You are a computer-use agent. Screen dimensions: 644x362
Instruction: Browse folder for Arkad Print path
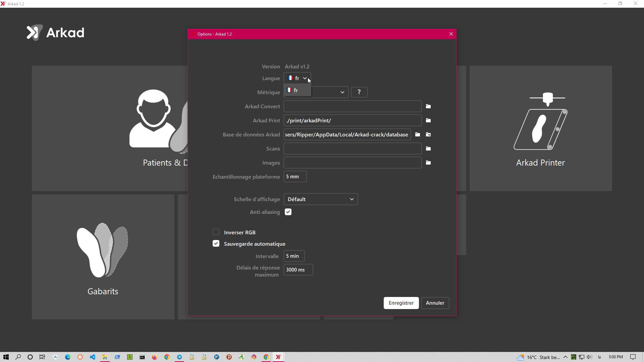point(428,120)
